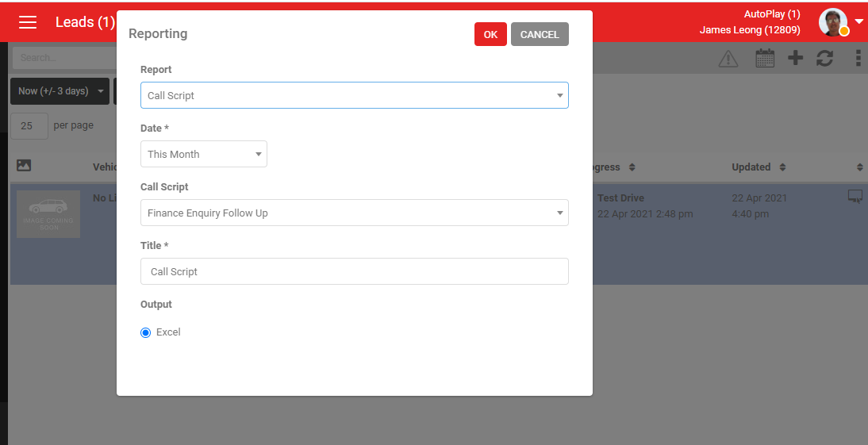Click the Leads (1) page title

[x=85, y=22]
